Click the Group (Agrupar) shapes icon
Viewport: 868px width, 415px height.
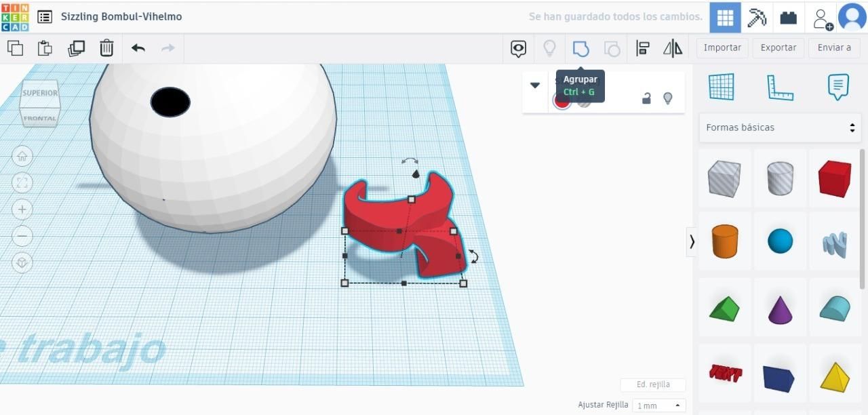pyautogui.click(x=581, y=48)
